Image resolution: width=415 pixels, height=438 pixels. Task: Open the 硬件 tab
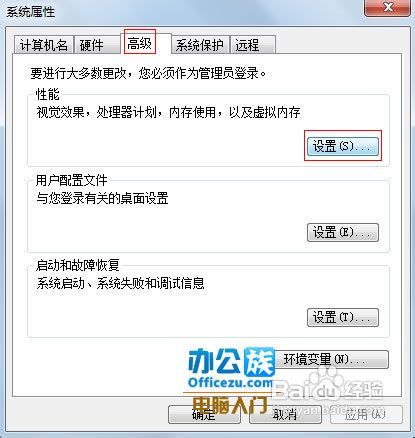[x=97, y=45]
